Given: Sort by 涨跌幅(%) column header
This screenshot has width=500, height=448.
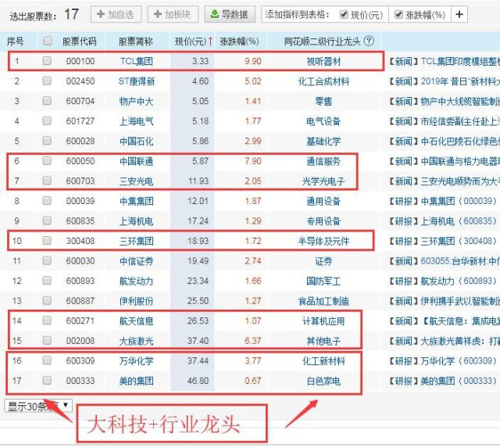Looking at the screenshot, I should point(237,41).
